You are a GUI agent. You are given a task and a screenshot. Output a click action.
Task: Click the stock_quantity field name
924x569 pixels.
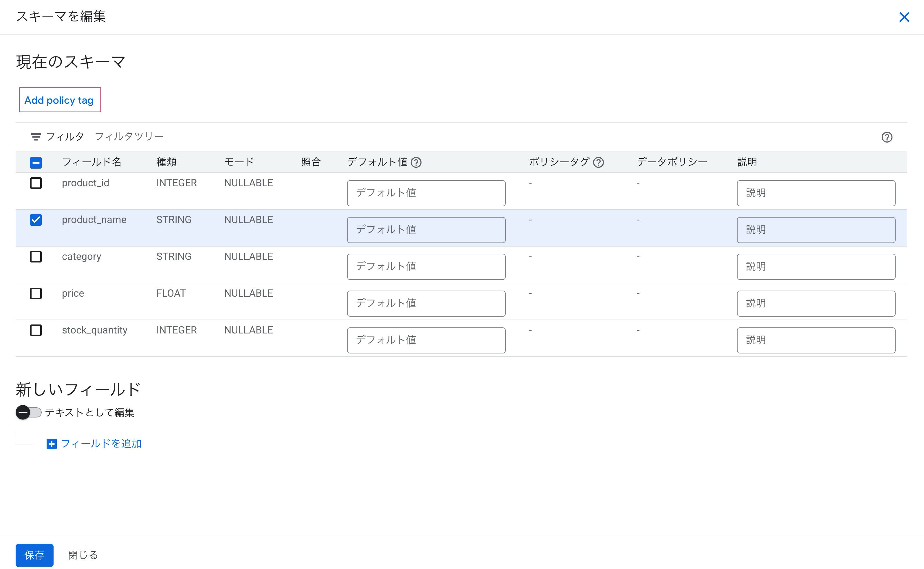tap(95, 330)
